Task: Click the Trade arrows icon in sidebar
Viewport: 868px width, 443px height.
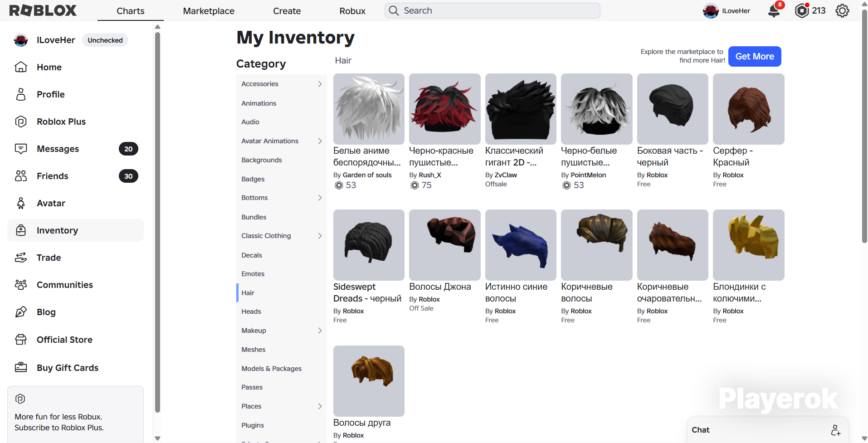Action: click(21, 258)
